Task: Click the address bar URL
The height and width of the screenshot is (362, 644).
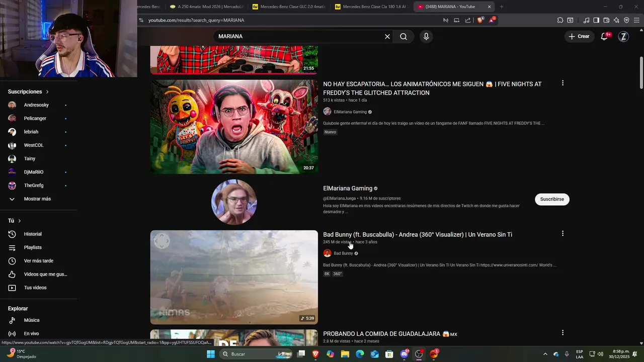Action: pos(196,21)
